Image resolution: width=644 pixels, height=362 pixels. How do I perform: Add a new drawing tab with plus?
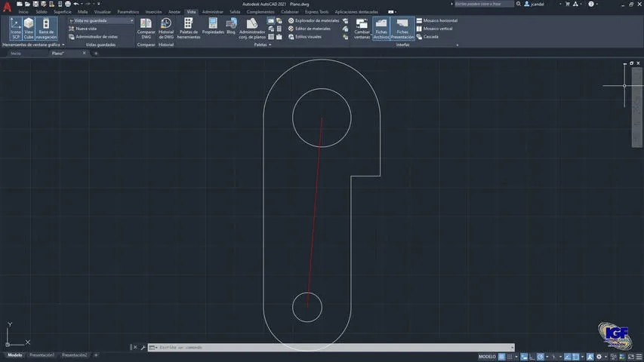(x=96, y=54)
